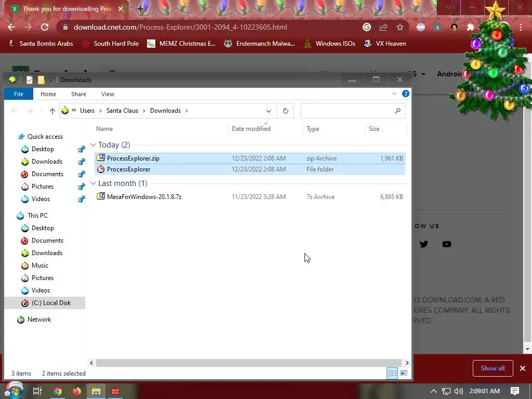Open MEMZ Christmas bookmark
The width and height of the screenshot is (532, 399).
pos(181,44)
